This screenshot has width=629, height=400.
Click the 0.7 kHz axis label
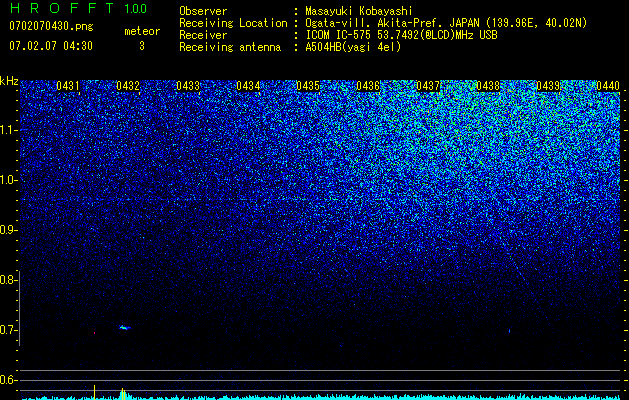coord(8,330)
